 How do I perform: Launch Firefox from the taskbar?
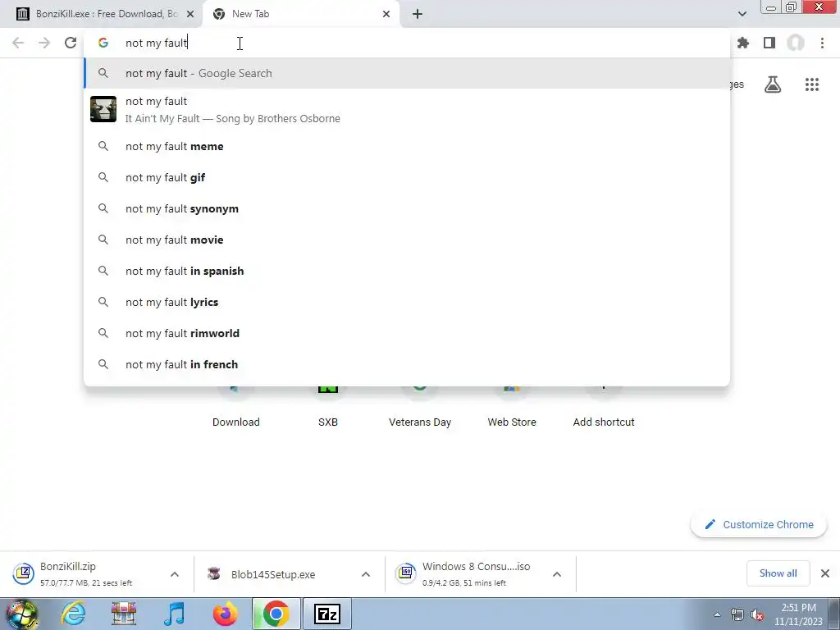225,614
